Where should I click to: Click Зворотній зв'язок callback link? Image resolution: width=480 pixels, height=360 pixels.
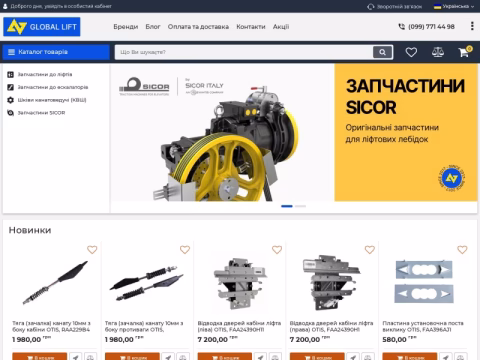(x=399, y=7)
